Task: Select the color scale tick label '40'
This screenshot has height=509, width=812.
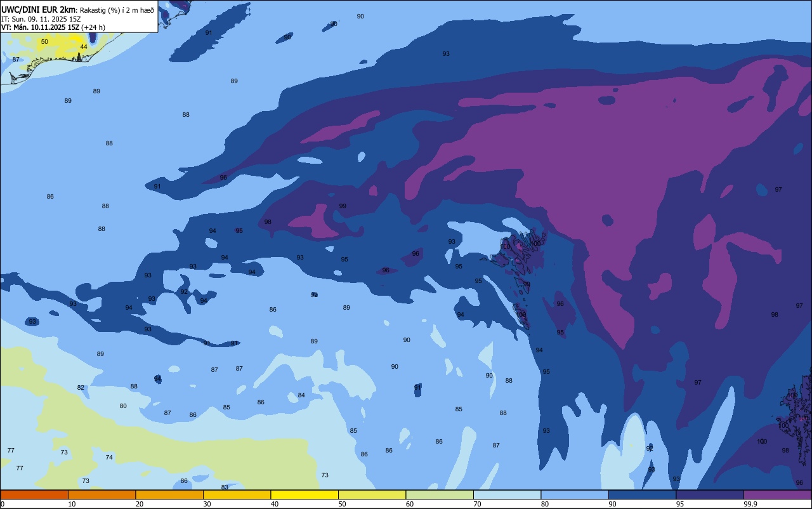Action: (274, 504)
